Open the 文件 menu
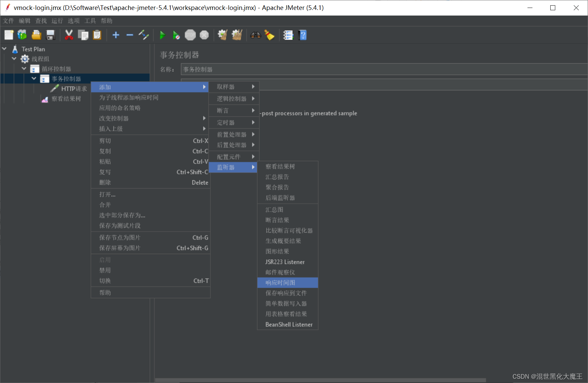The height and width of the screenshot is (383, 588). point(9,21)
